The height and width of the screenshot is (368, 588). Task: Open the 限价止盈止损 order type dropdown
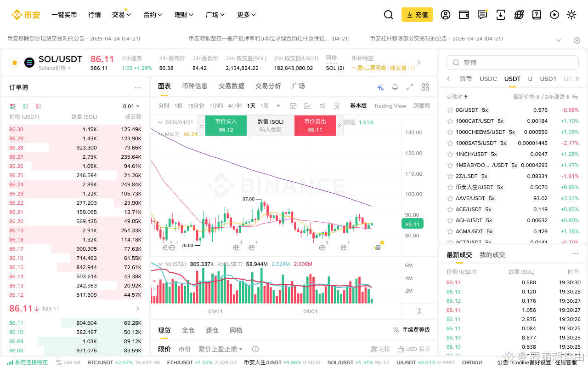220,349
